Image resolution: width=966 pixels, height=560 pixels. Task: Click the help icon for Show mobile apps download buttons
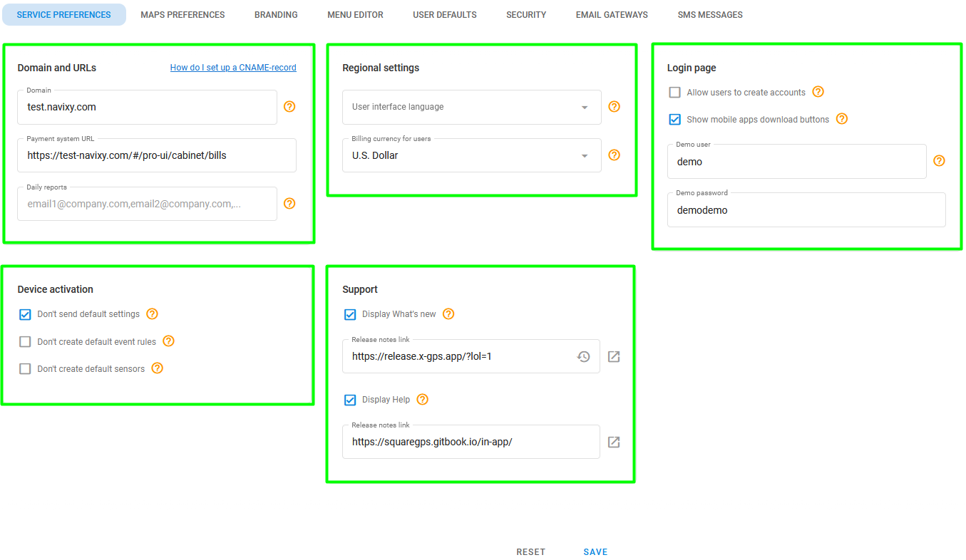[842, 119]
